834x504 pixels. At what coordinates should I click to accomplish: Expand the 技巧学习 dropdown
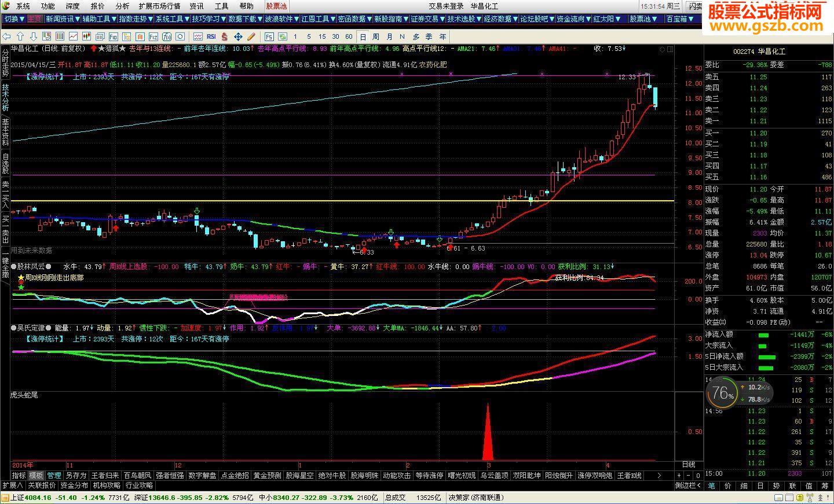tap(209, 19)
